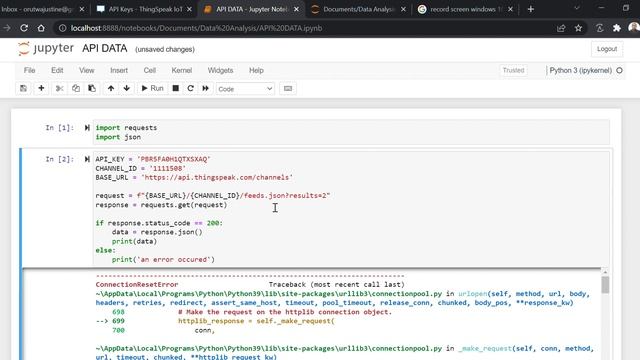Click the run-cell marker beside In [1]

87,128
